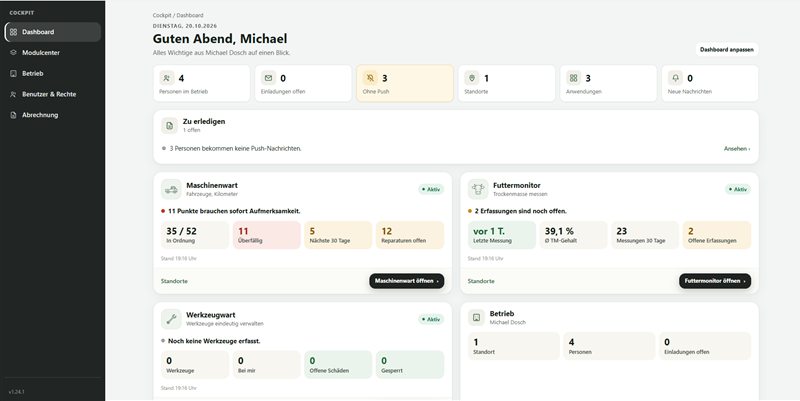800x401 pixels.
Task: Select the 0 Werkzeuge tile
Action: [x=195, y=365]
